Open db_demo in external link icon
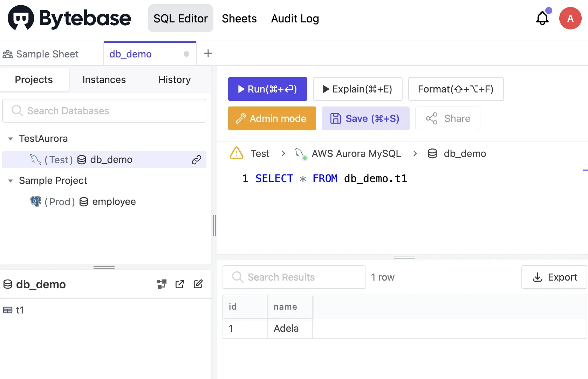Viewport: 588px width, 379px height. pyautogui.click(x=180, y=284)
